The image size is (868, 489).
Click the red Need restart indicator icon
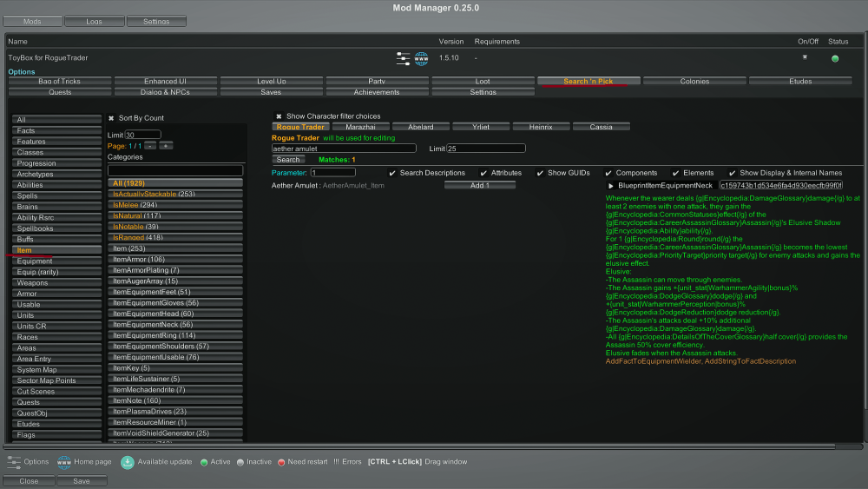281,462
